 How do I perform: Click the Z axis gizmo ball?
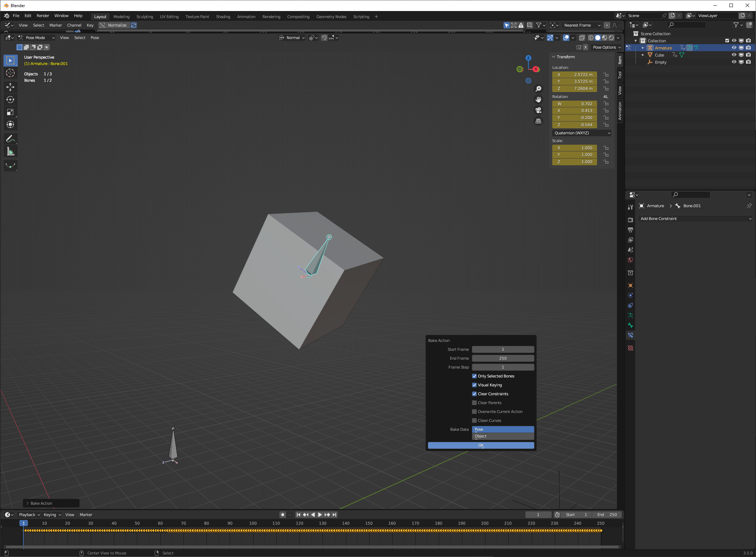click(528, 58)
